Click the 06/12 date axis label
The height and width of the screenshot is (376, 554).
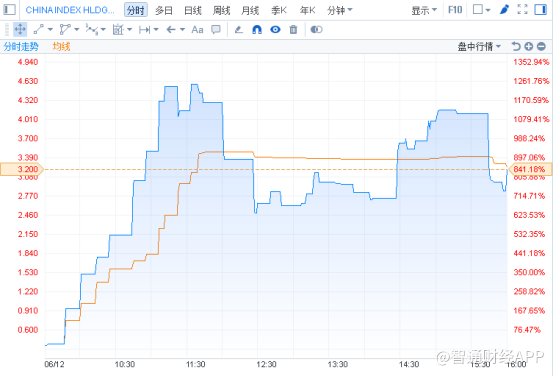pos(54,364)
